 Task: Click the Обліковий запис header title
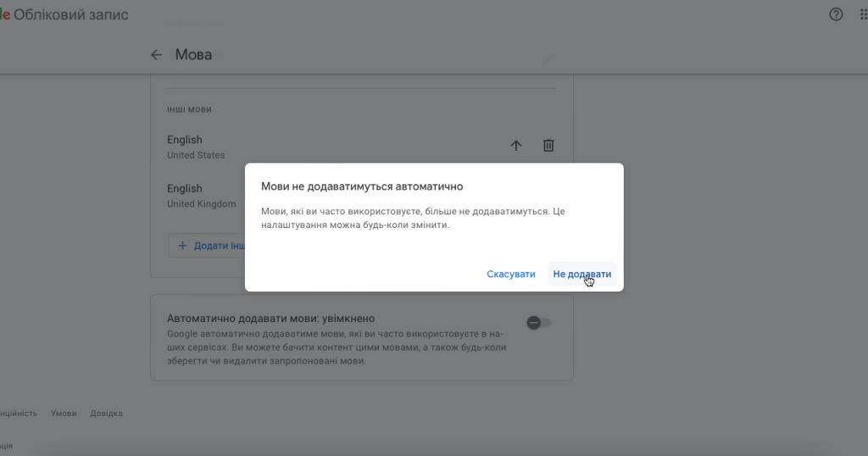pos(71,14)
